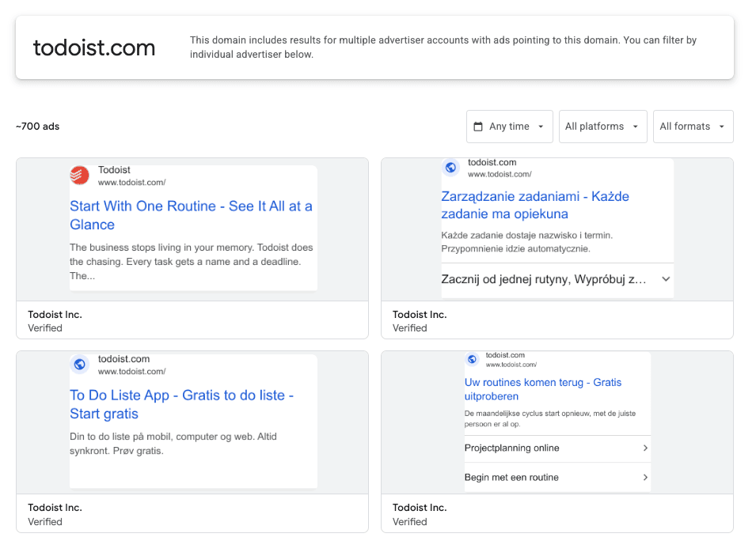Click Verified under the Start With One Routine ad

pos(45,328)
